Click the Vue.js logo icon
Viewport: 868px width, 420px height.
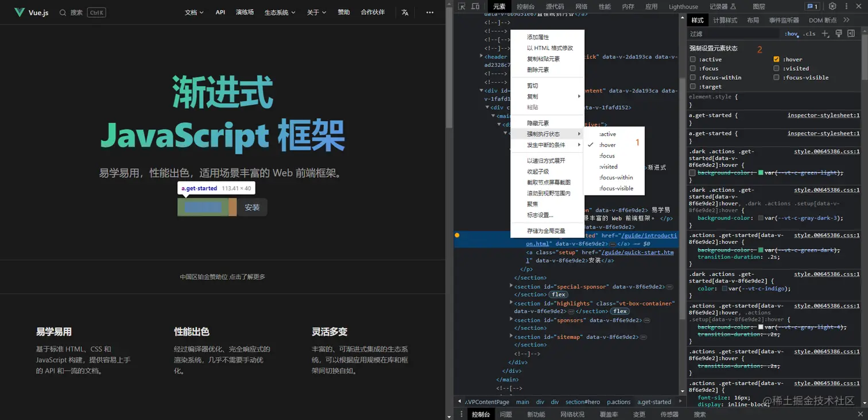20,12
